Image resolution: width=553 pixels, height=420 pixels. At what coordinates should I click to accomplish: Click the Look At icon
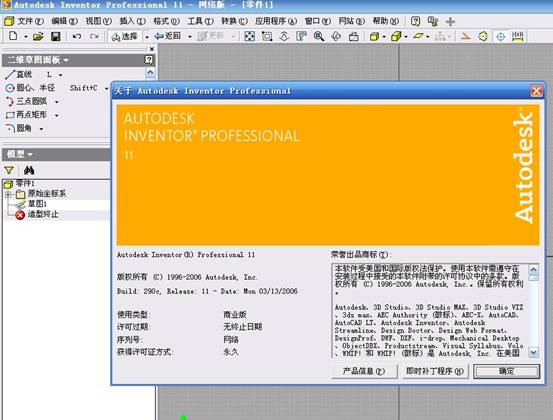pyautogui.click(x=353, y=36)
